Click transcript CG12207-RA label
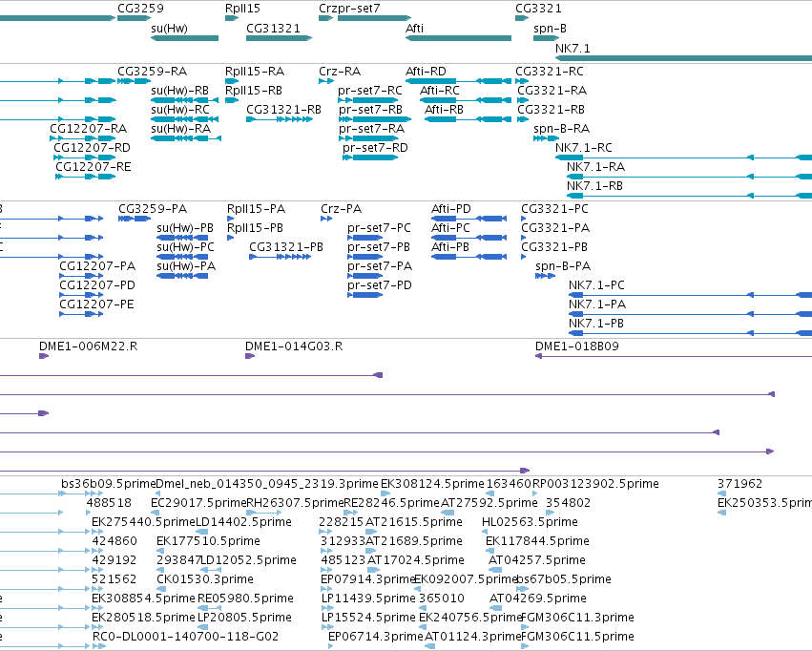This screenshot has width=812, height=651. click(x=88, y=129)
